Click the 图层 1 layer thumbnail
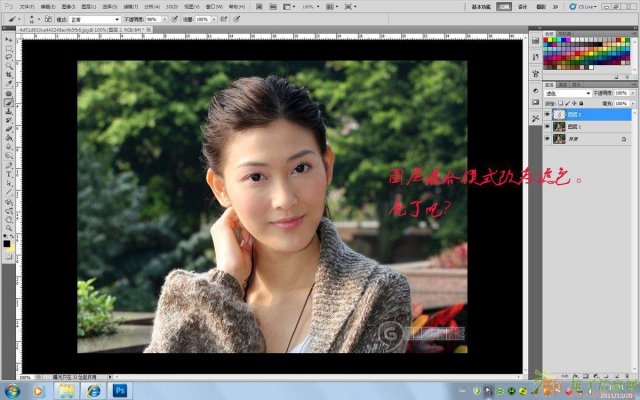This screenshot has height=400, width=640. 560,127
